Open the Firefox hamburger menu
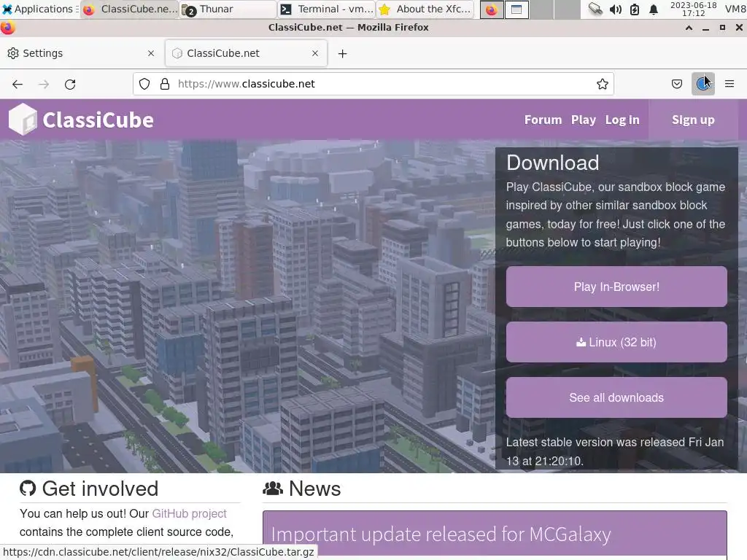This screenshot has height=560, width=747. tap(729, 85)
